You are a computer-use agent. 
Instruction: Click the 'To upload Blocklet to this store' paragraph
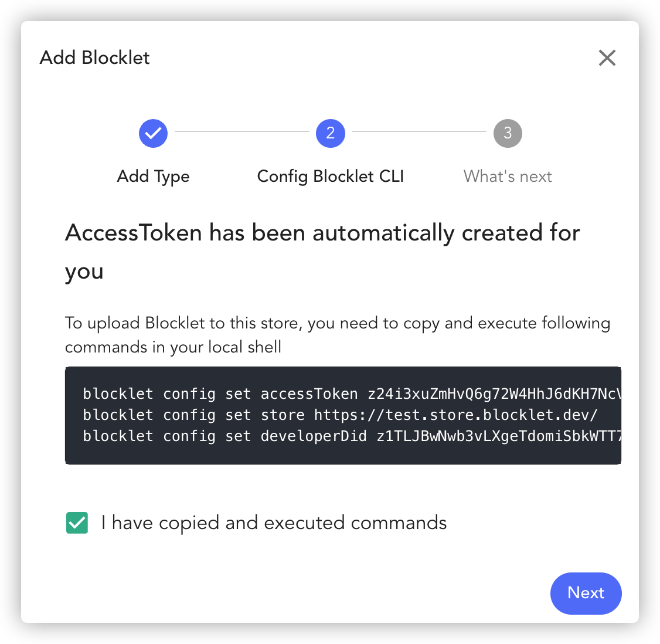(x=338, y=335)
